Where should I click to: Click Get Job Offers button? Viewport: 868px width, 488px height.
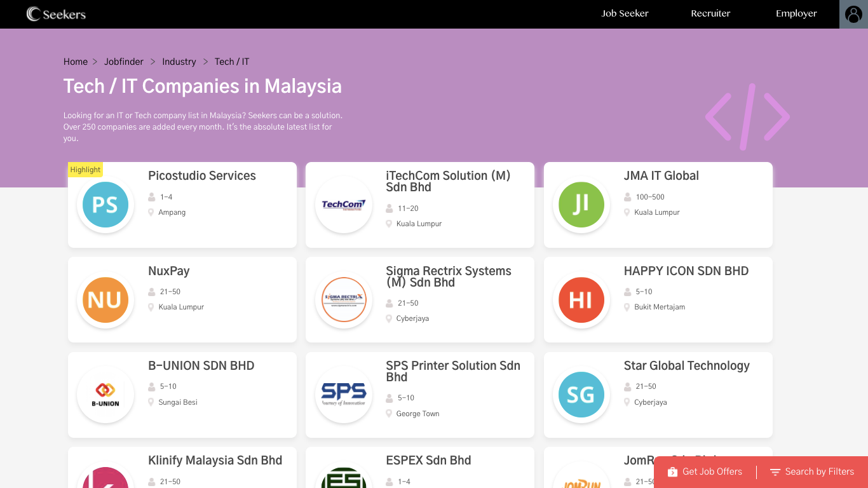pyautogui.click(x=705, y=472)
